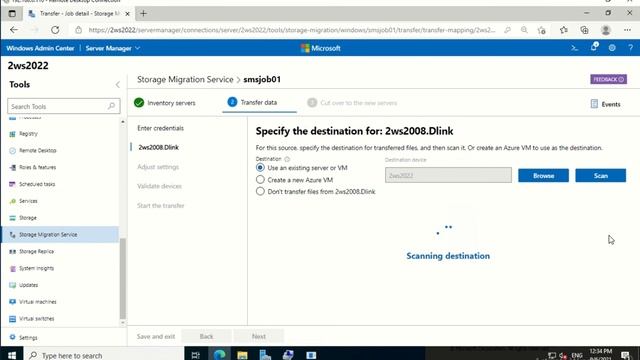Select Adjust settings step
This screenshot has height=360, width=640.
tap(158, 167)
